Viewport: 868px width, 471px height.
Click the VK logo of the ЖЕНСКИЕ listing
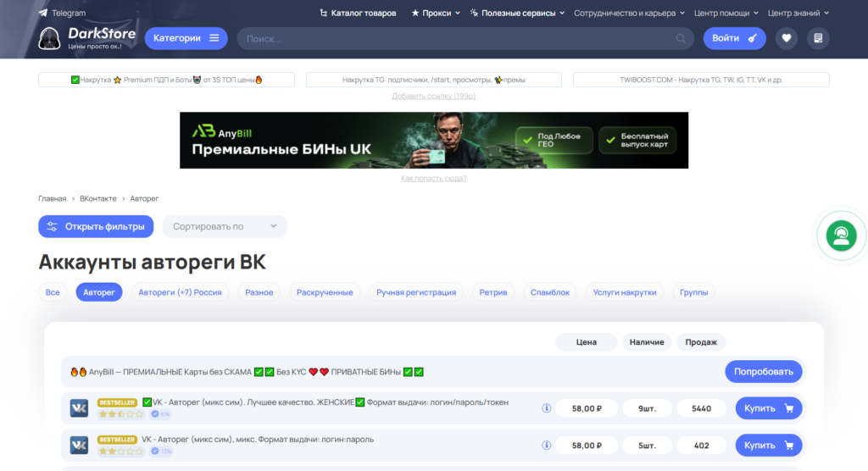tap(79, 408)
